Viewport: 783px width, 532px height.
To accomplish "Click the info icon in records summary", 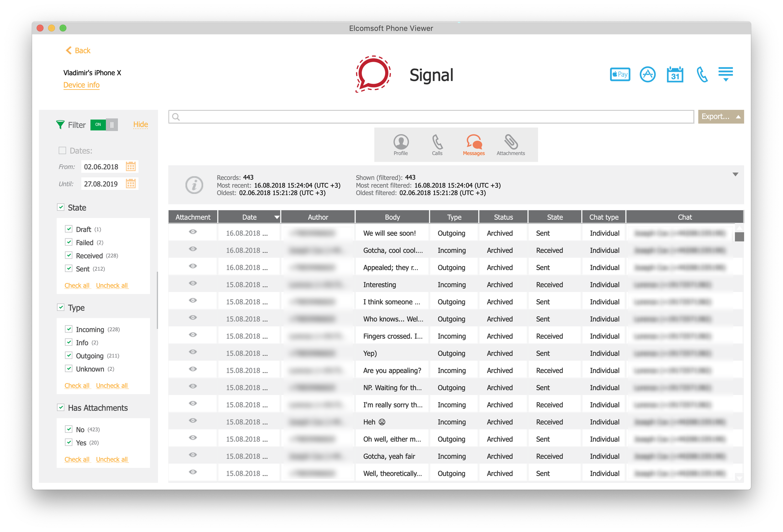I will [x=194, y=185].
